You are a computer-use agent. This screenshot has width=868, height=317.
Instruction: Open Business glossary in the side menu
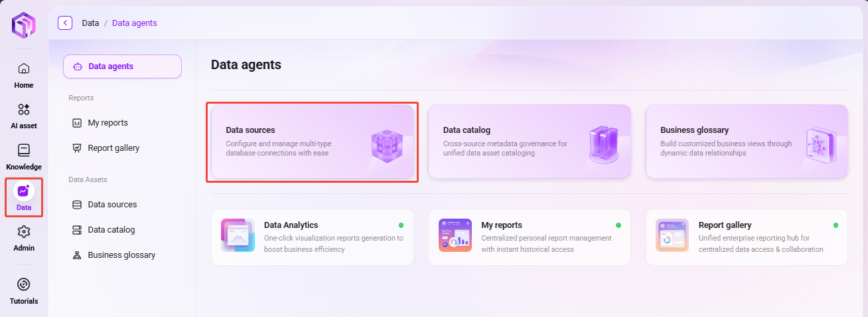[x=122, y=255]
